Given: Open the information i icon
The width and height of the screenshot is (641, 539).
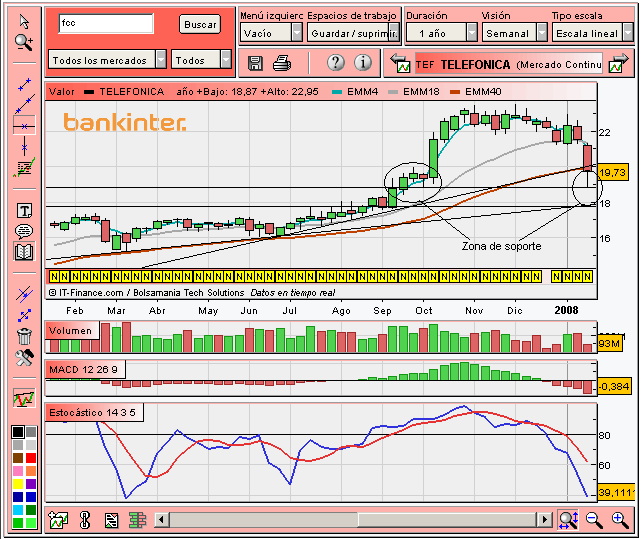Looking at the screenshot, I should click(363, 63).
